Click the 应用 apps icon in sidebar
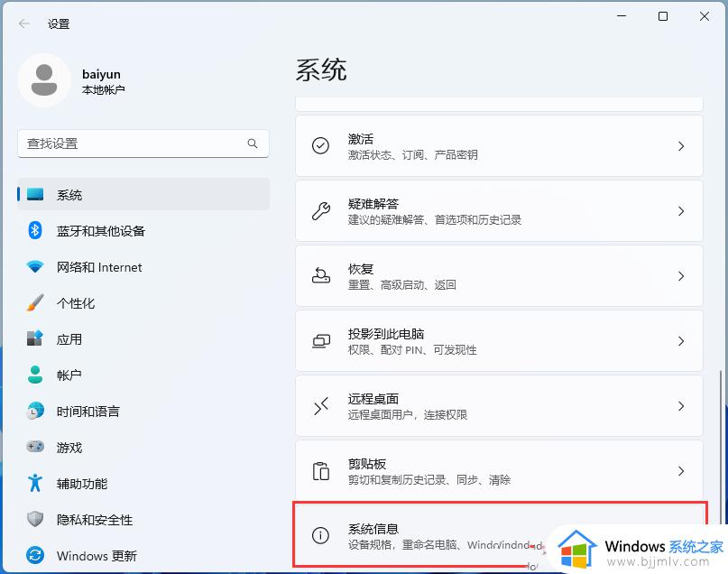Image resolution: width=728 pixels, height=574 pixels. tap(35, 338)
